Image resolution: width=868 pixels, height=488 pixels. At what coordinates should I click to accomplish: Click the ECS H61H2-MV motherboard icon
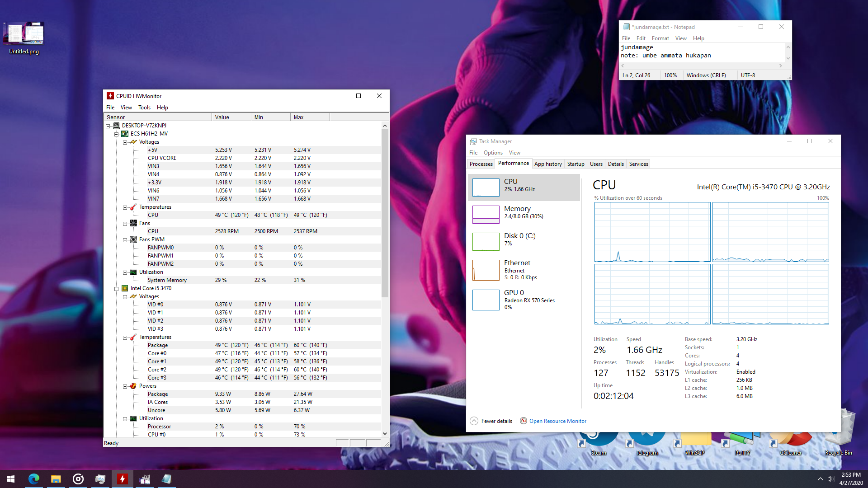pos(125,134)
